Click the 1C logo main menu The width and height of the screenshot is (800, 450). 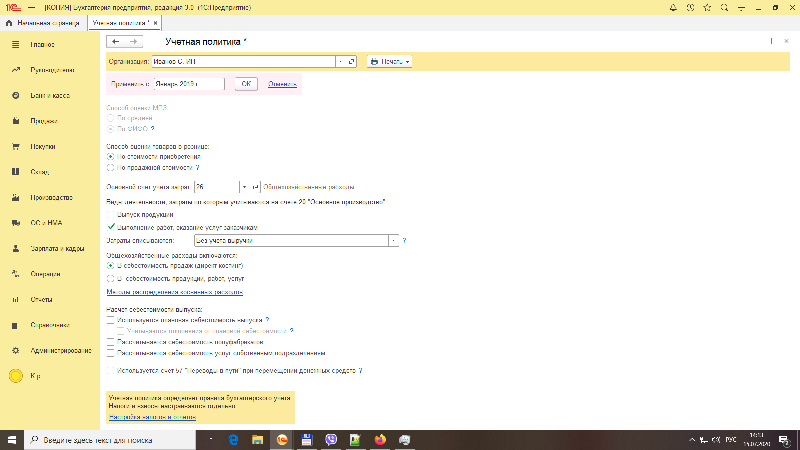(x=13, y=8)
